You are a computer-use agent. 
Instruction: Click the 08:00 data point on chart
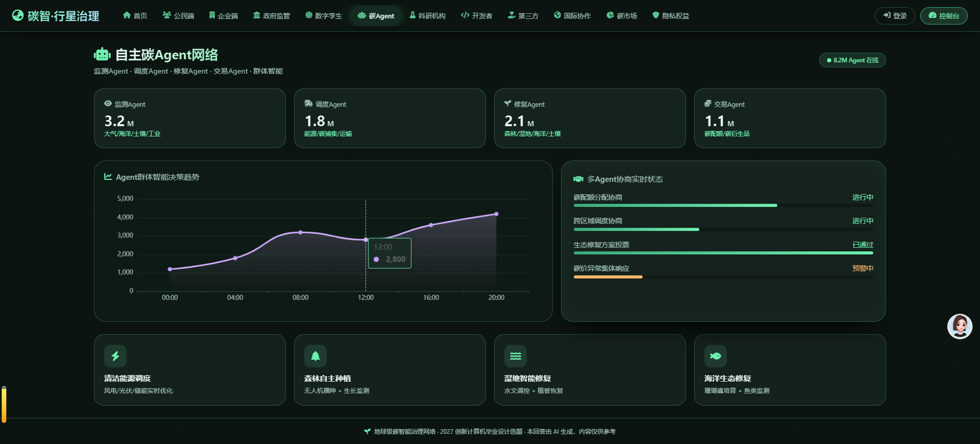click(x=301, y=232)
